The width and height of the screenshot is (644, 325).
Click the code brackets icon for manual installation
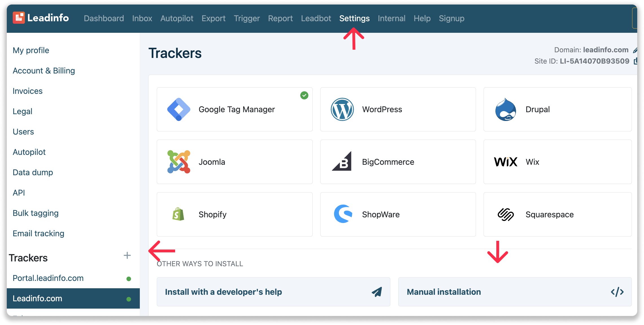[617, 292]
